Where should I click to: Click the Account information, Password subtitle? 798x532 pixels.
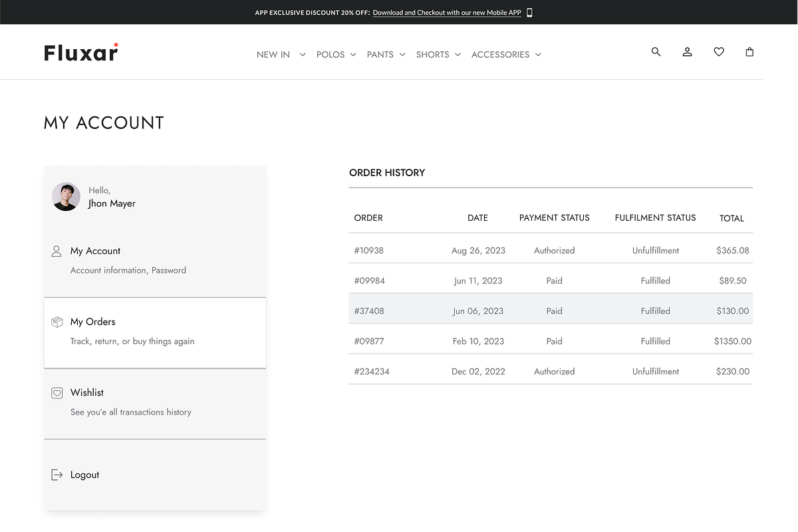tap(128, 271)
